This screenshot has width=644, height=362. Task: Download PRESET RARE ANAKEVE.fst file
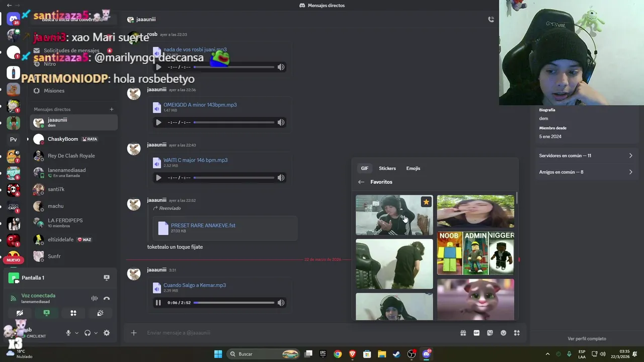[x=203, y=225]
